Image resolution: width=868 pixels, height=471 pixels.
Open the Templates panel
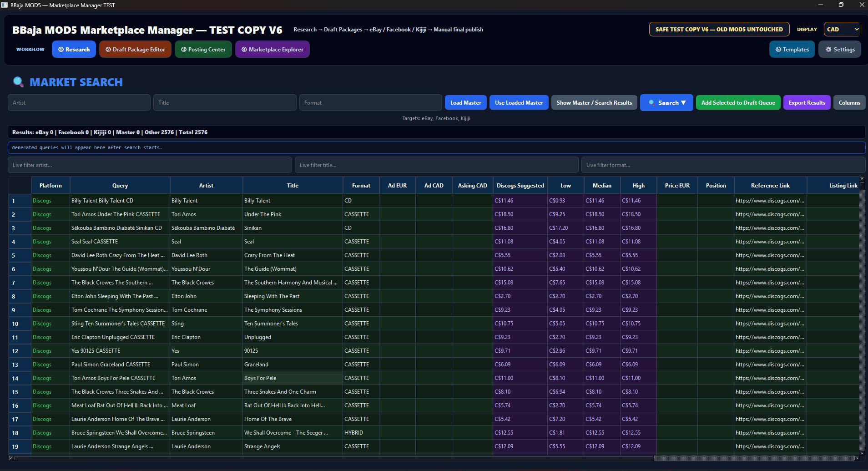click(792, 49)
